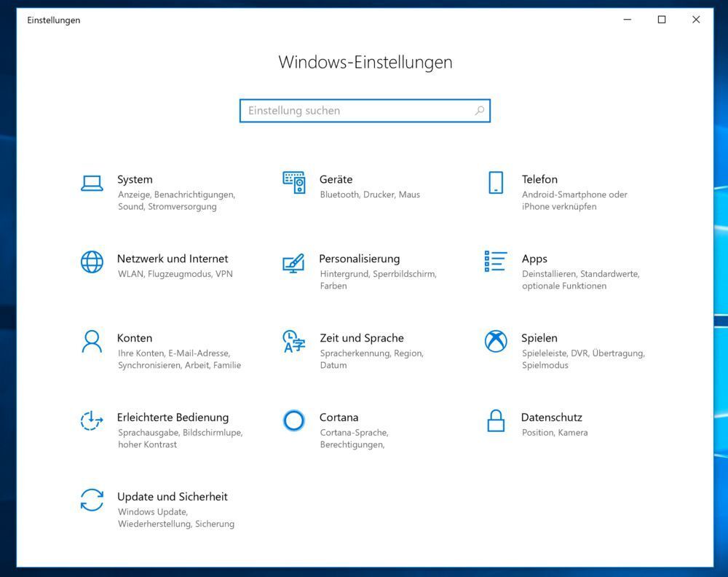
Task: Click the 'Bluetooth, Drucker, Maus' description
Action: (370, 195)
